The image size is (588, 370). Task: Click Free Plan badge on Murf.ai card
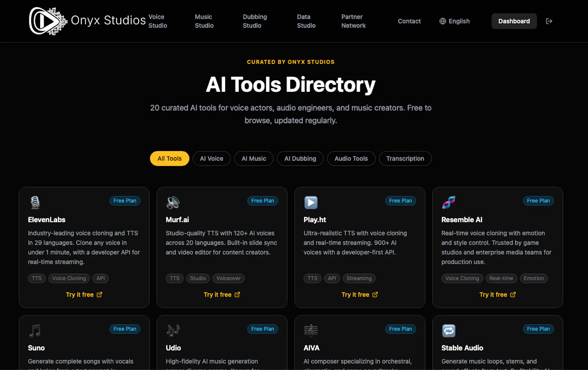click(x=262, y=201)
